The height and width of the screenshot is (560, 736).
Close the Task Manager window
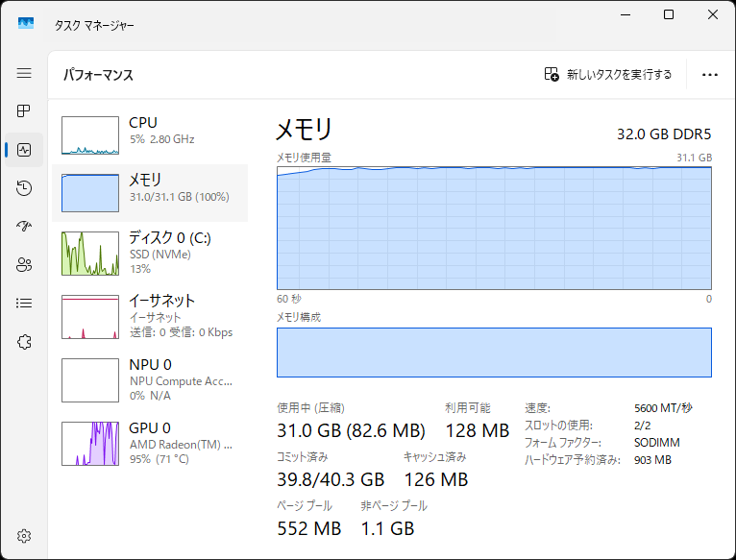tap(713, 14)
